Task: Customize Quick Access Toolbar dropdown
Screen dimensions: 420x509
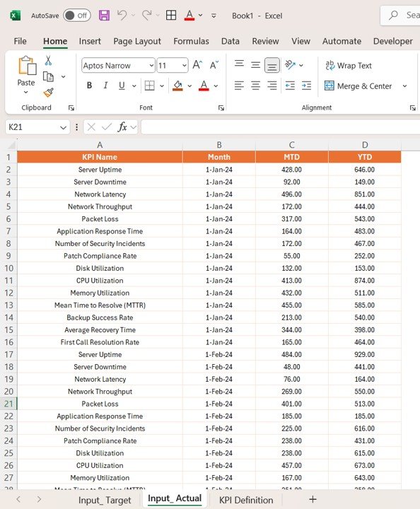Action: [214, 16]
